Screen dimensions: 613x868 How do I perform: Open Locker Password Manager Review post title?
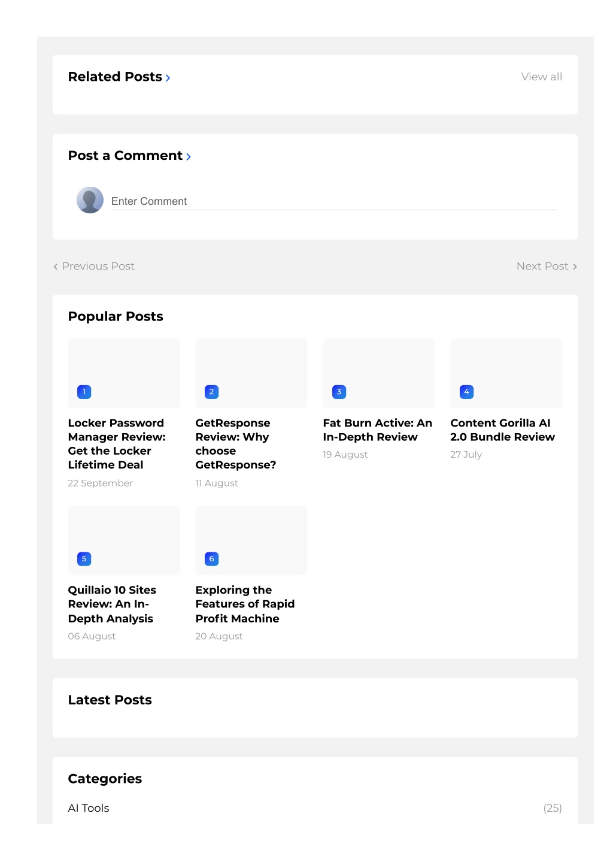(x=117, y=444)
